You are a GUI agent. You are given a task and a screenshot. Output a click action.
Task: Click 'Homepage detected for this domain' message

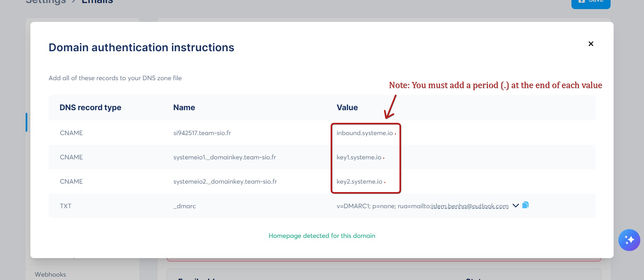[x=322, y=236]
